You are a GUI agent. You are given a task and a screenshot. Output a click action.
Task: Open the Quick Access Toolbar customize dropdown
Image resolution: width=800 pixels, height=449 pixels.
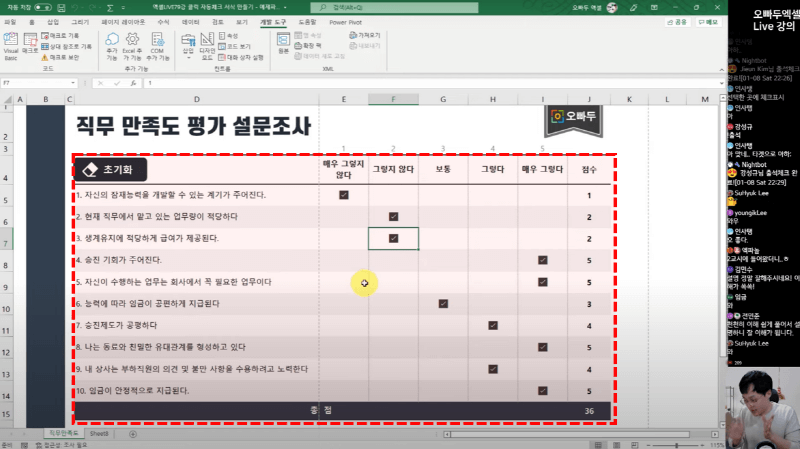coord(123,8)
